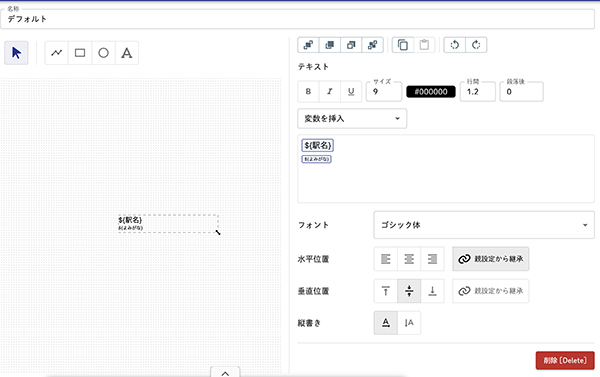Toggle italic formatting
Screen dimensions: 600x377
click(x=329, y=91)
